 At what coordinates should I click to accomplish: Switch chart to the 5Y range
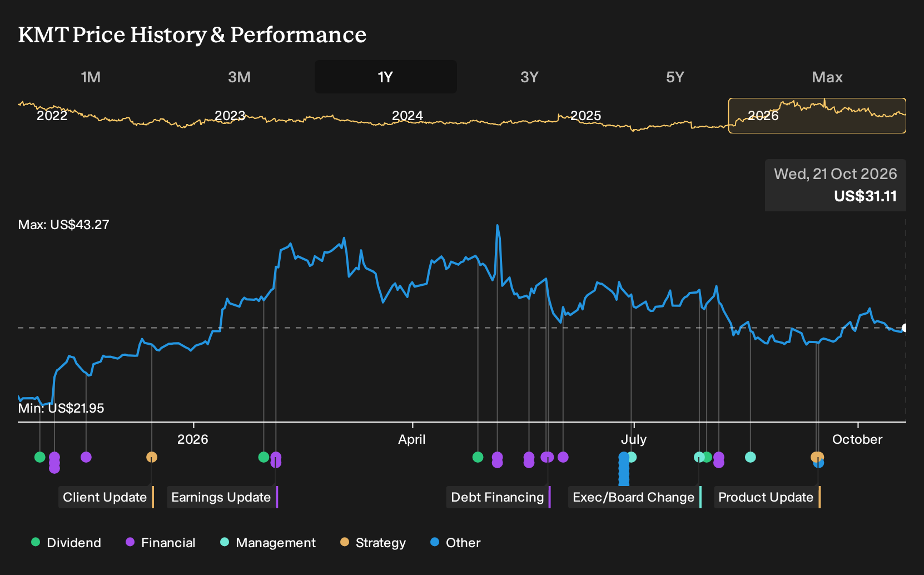(675, 77)
